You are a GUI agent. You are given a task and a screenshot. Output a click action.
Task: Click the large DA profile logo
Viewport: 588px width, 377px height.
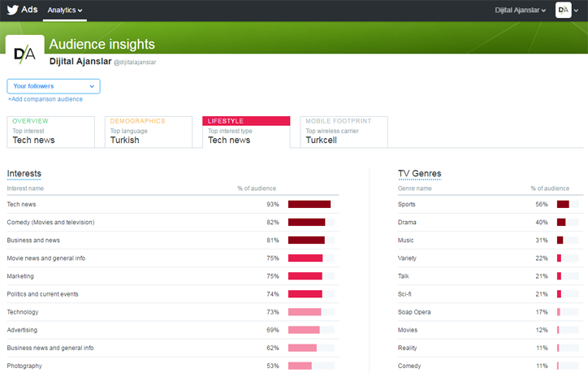tap(24, 54)
